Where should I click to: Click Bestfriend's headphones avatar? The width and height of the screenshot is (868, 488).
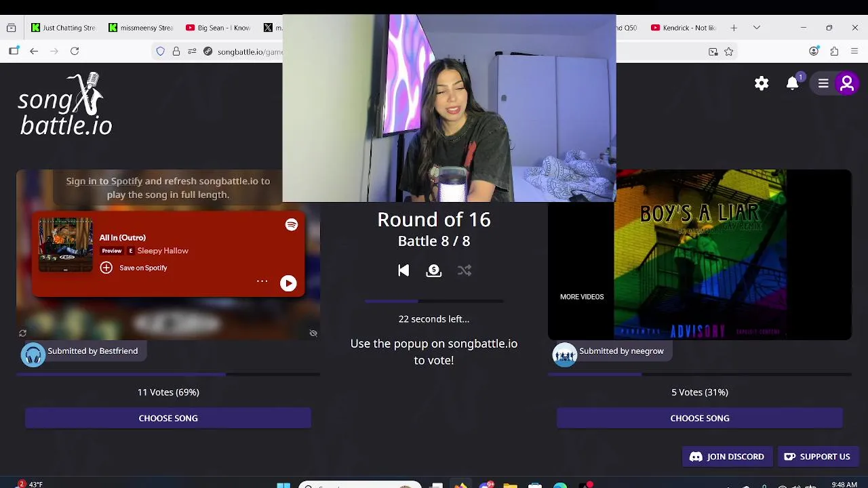(33, 354)
